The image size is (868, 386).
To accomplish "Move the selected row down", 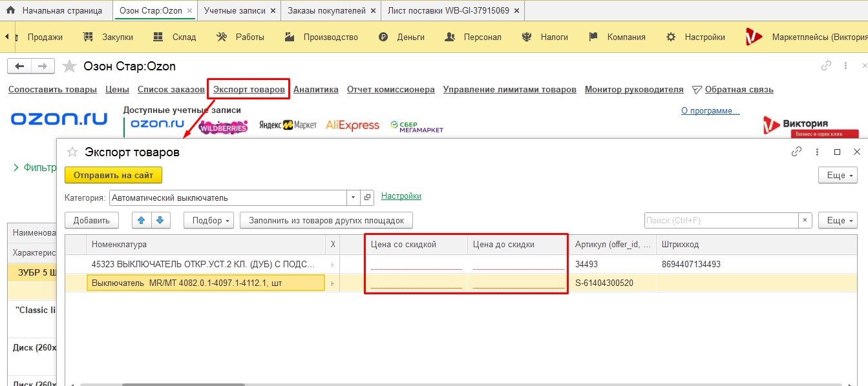I will pyautogui.click(x=160, y=220).
